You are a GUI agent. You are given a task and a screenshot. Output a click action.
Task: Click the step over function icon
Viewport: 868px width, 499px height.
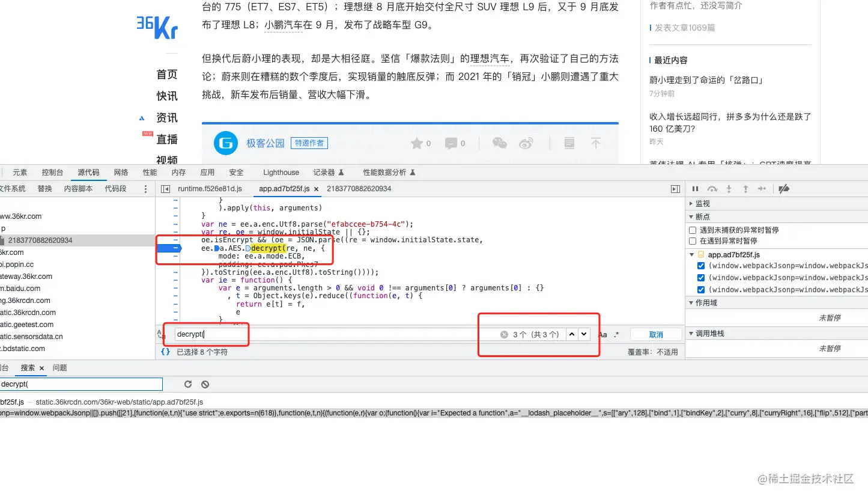click(712, 189)
